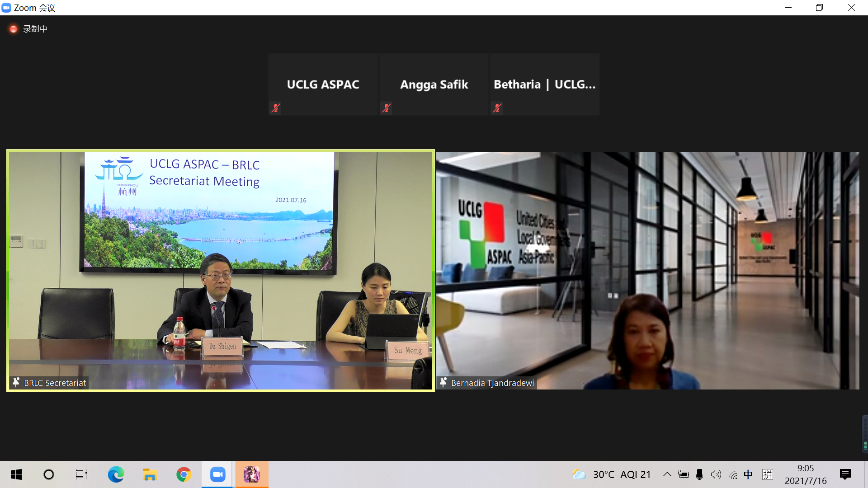Click the AQI 21 weather text
868x488 pixels.
tap(635, 474)
